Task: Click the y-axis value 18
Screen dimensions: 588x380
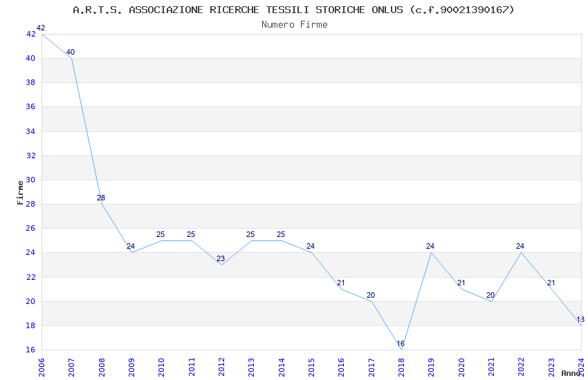Action: tap(30, 325)
